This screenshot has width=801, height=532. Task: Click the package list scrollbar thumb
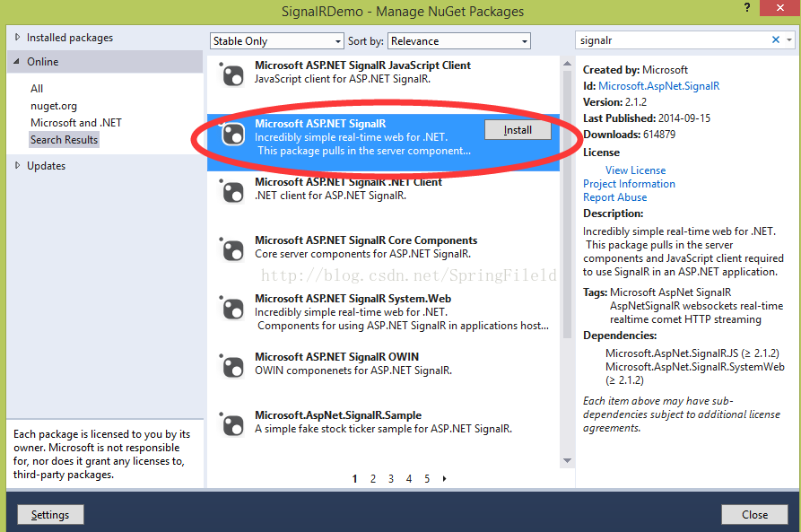coord(567,205)
